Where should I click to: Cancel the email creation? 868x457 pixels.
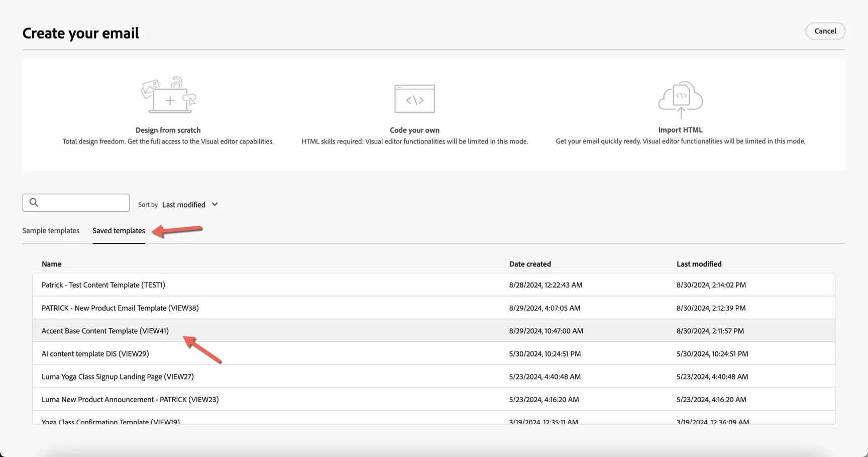825,31
